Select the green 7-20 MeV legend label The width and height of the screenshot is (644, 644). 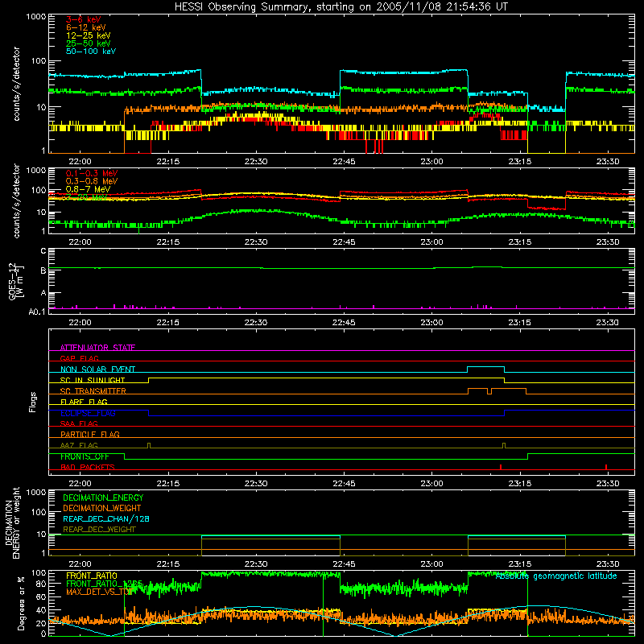tap(86, 197)
